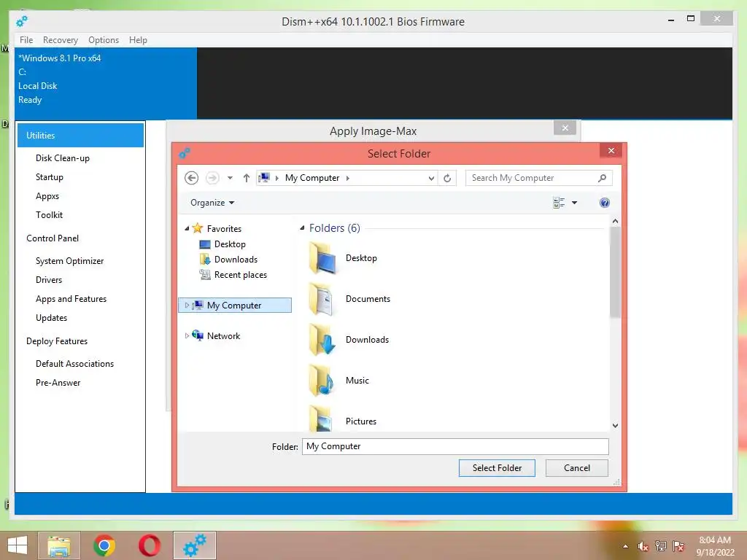The image size is (747, 560).
Task: Change view with the view icon
Action: click(x=559, y=203)
